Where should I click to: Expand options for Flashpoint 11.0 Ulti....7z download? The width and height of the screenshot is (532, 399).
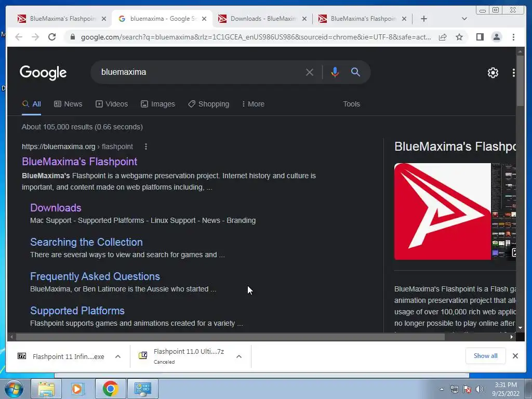pyautogui.click(x=239, y=356)
